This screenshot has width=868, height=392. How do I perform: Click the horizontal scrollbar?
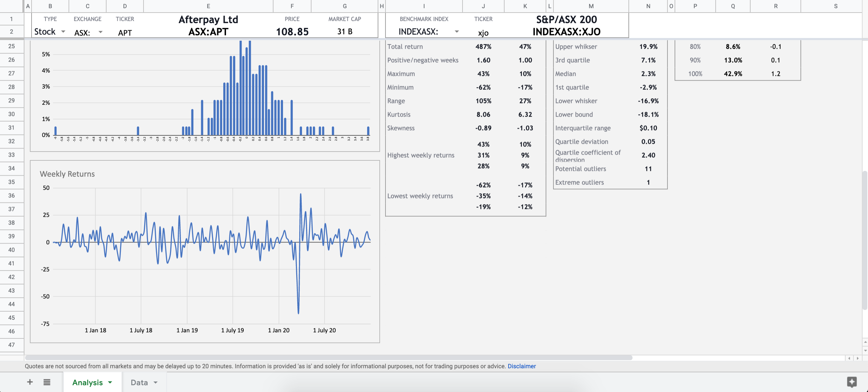(x=328, y=358)
